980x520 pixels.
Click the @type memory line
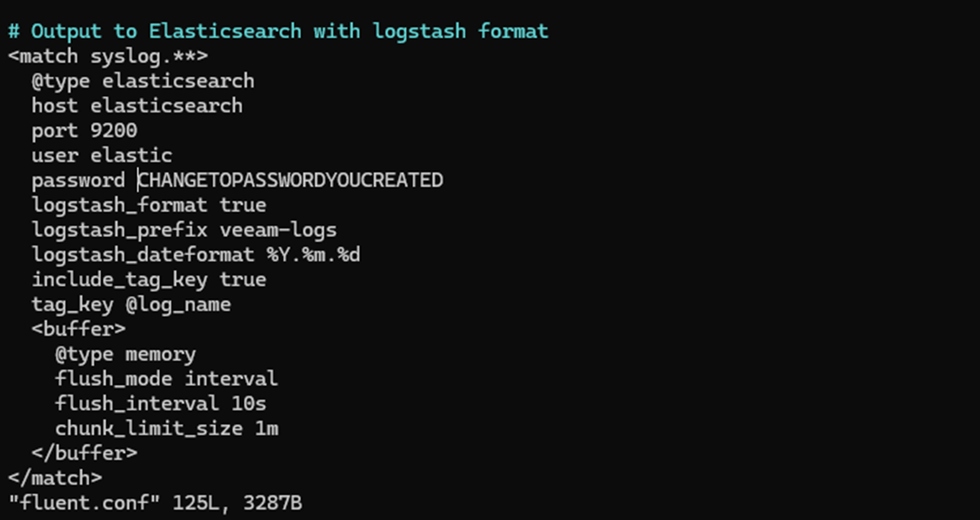125,354
